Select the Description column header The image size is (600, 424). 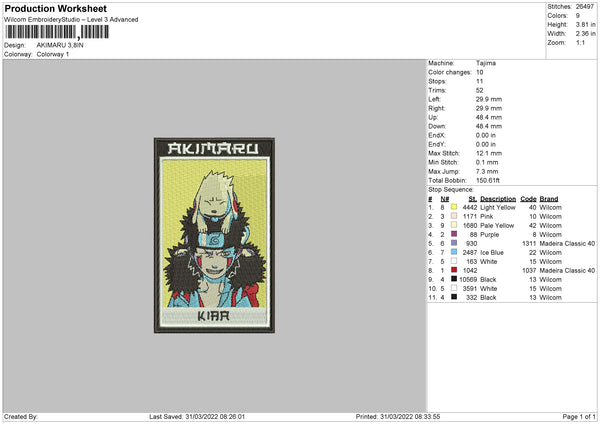point(498,199)
